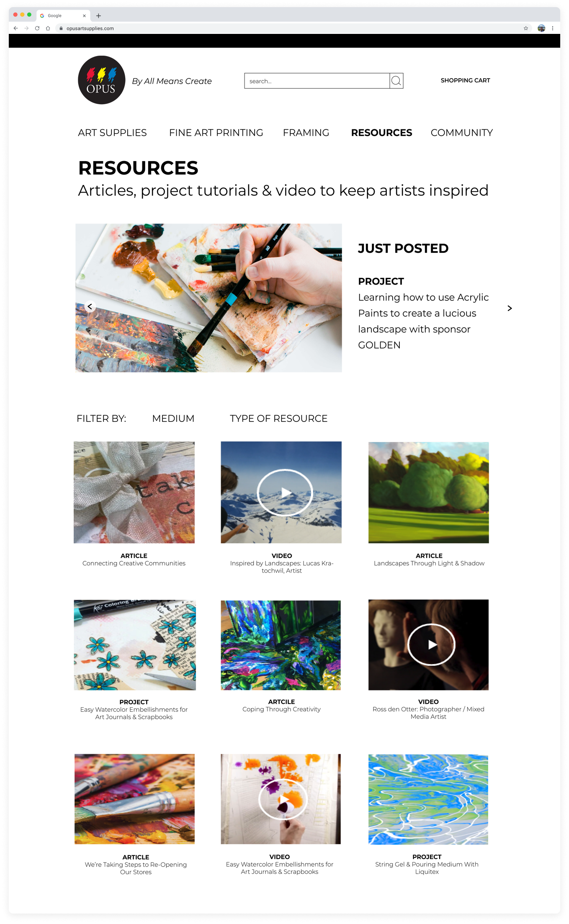This screenshot has height=924, width=569.
Task: Show previous carousel slide arrow
Action: click(x=90, y=307)
